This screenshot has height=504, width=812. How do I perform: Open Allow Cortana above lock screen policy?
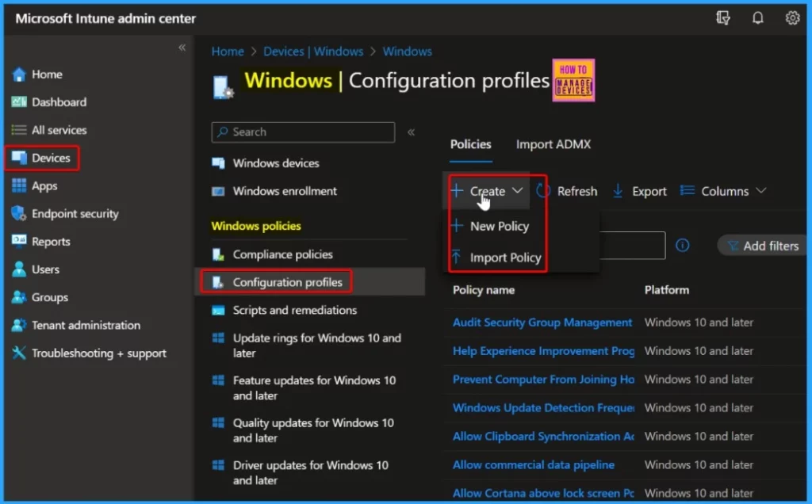tap(543, 493)
